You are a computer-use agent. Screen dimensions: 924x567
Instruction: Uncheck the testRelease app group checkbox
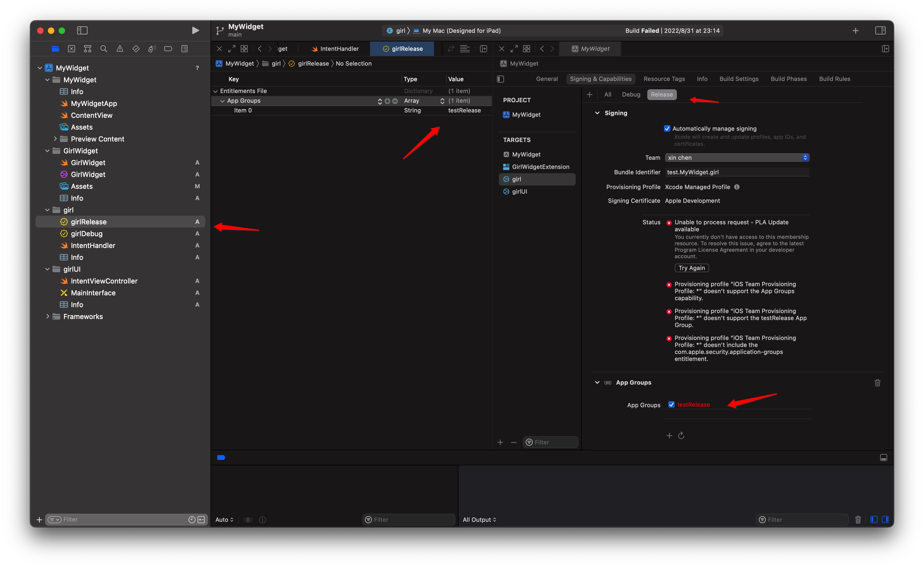(x=671, y=405)
